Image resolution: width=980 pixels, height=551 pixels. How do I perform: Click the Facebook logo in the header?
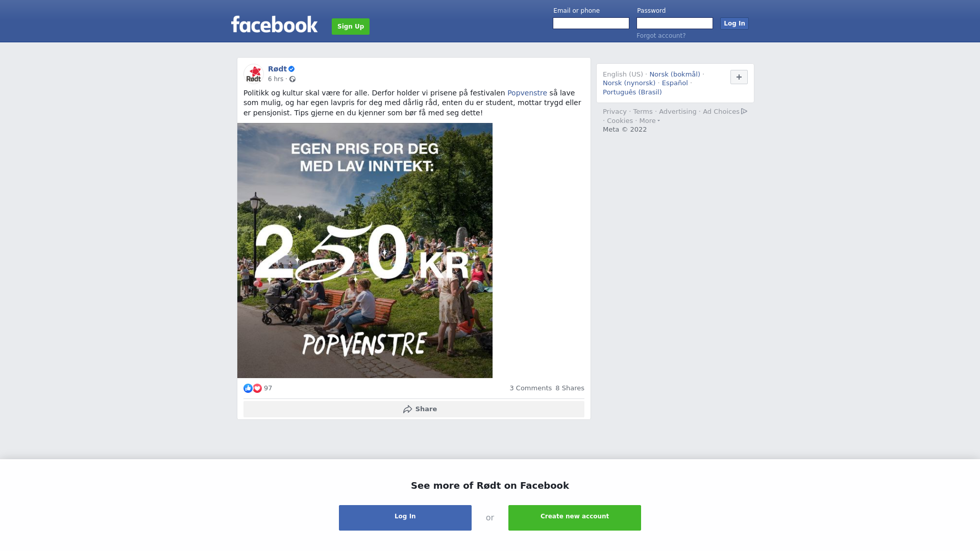(x=274, y=24)
